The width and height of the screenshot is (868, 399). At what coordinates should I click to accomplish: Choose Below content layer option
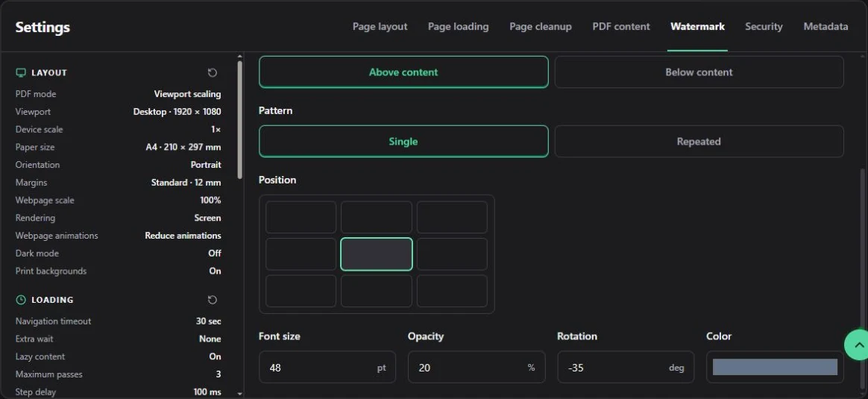pos(699,72)
